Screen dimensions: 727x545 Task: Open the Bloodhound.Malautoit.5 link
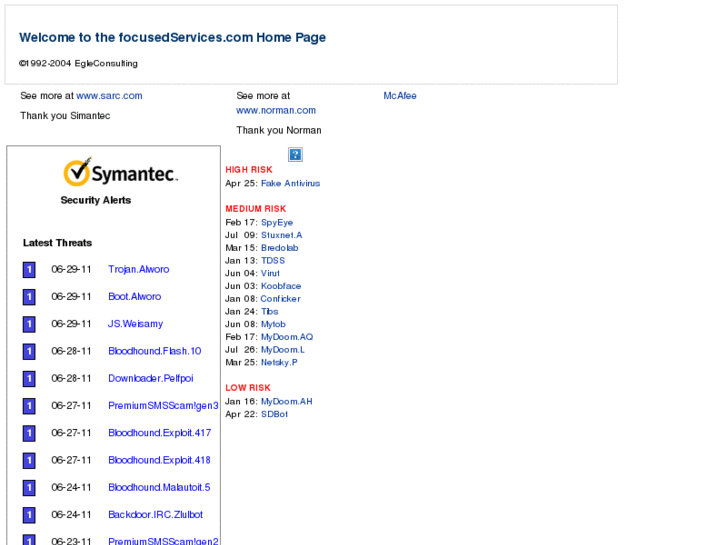[x=159, y=487]
